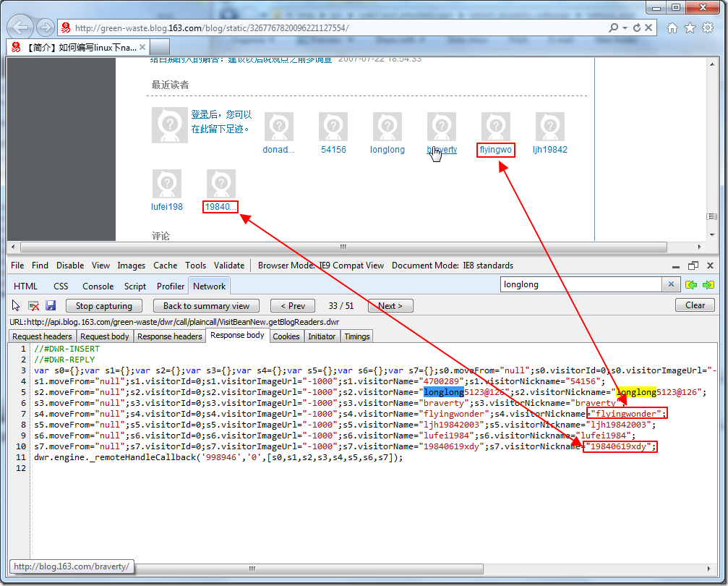Switch to the HTML tab
The width and height of the screenshot is (728, 586).
pos(25,286)
